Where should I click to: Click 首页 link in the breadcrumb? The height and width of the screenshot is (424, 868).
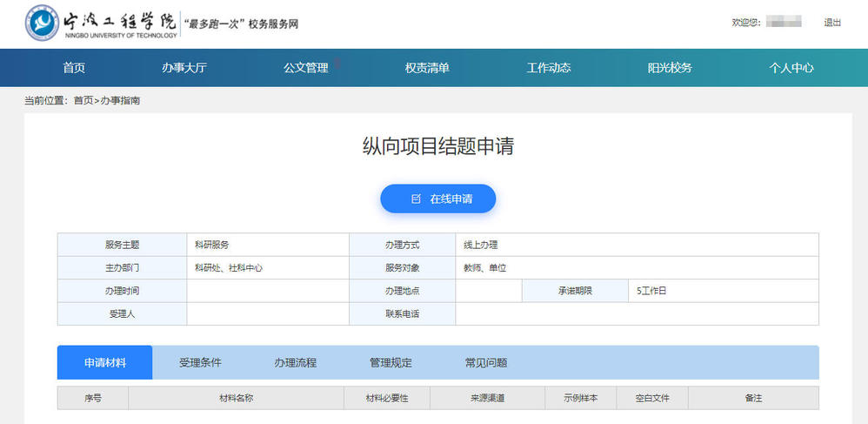point(83,101)
